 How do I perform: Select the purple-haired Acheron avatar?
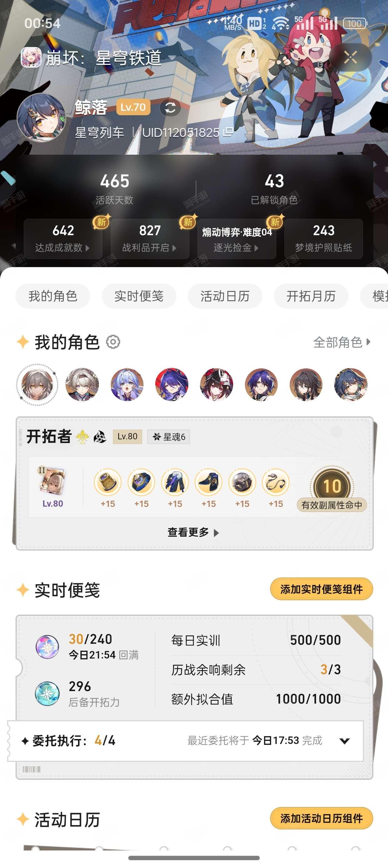tap(172, 385)
